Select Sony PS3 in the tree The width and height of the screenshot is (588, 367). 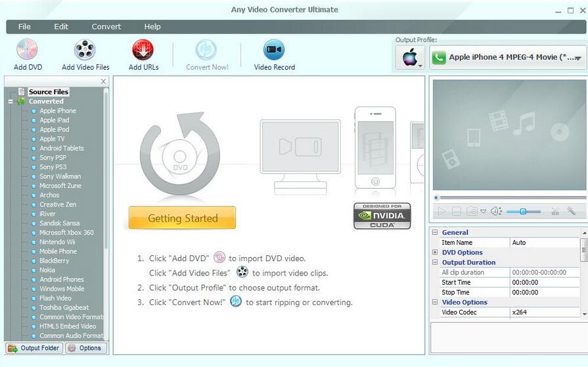[x=53, y=167]
